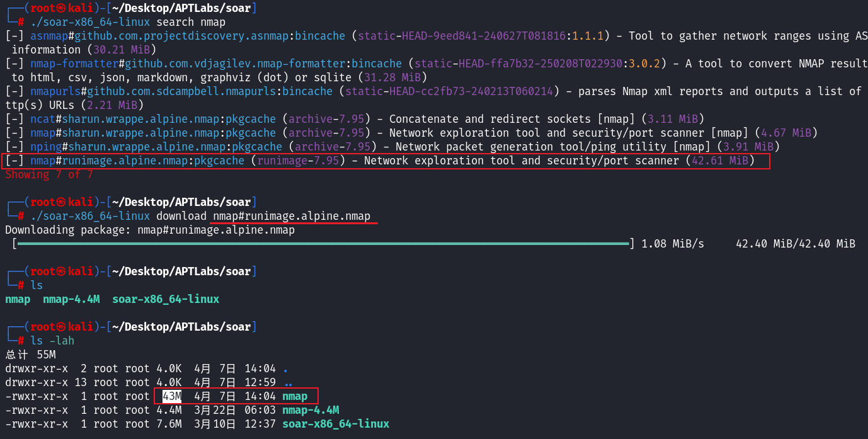Click soar-x86_64-linux in the ls -lah listing
The width and height of the screenshot is (868, 439).
pyautogui.click(x=335, y=424)
